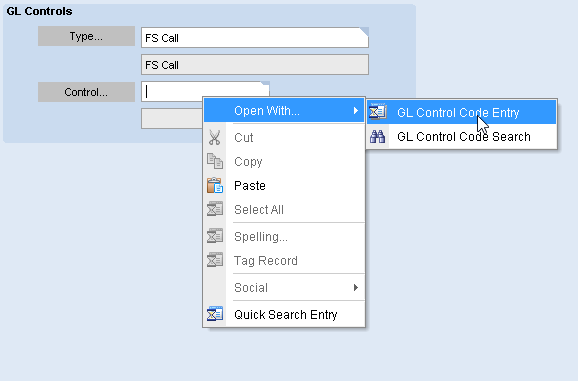578x381 pixels.
Task: Click the icon next to Spelling
Action: (x=215, y=236)
